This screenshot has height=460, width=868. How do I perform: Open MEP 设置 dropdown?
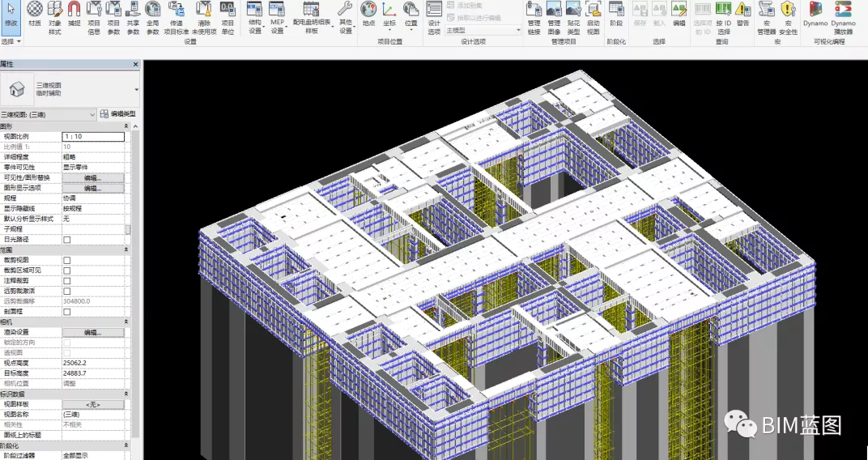click(x=277, y=18)
